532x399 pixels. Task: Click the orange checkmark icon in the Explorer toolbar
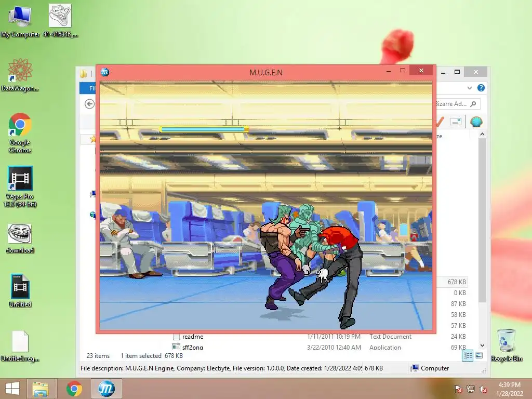440,122
